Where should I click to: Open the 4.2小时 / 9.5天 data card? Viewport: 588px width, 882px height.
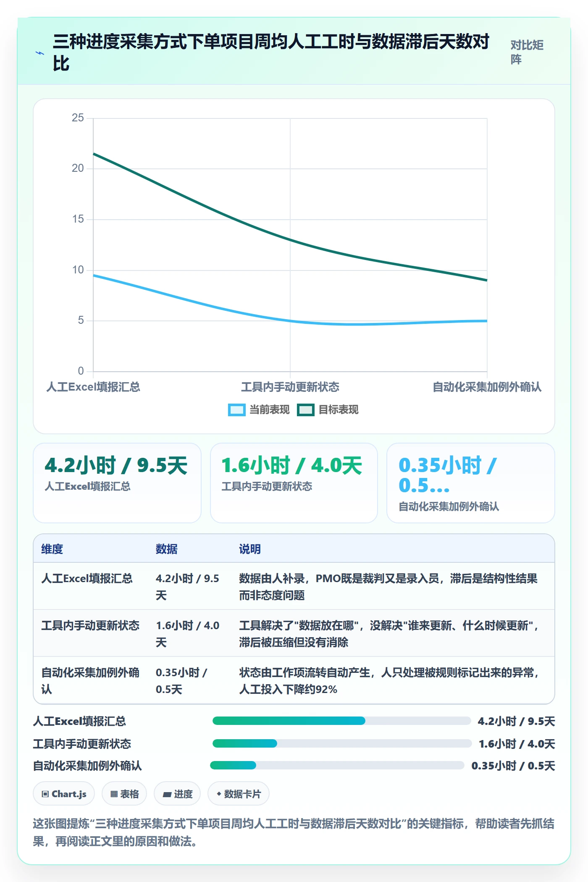coord(117,483)
